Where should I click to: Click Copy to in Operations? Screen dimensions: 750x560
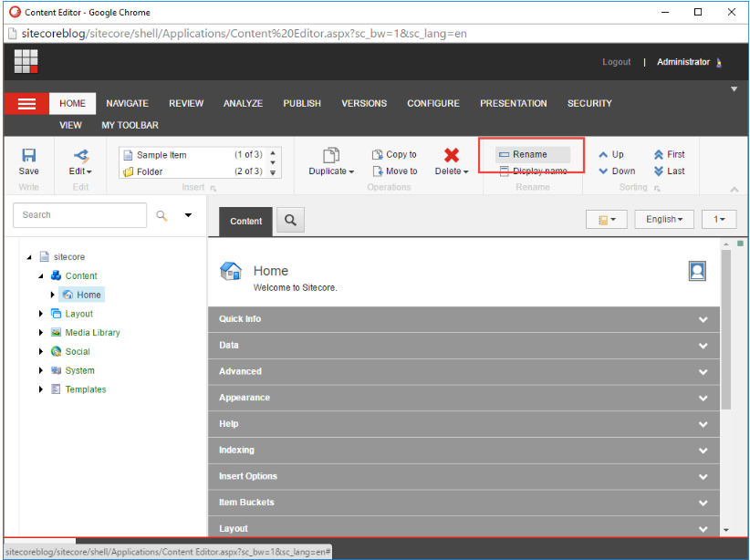coord(394,154)
